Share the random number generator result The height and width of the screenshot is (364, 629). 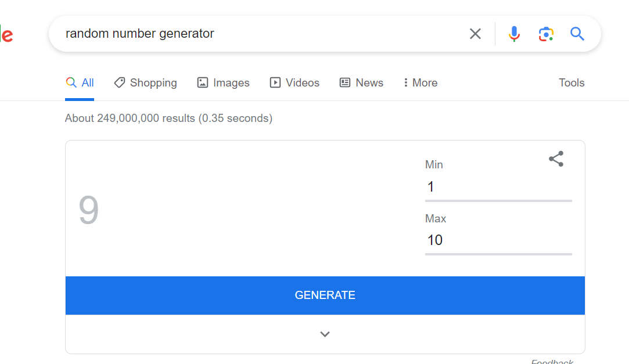(x=556, y=158)
